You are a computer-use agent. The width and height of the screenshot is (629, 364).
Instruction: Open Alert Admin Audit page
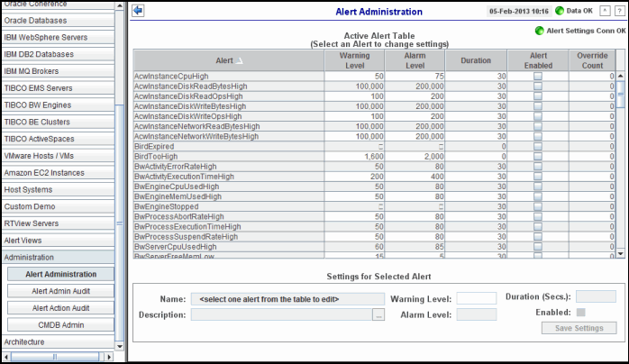point(61,291)
